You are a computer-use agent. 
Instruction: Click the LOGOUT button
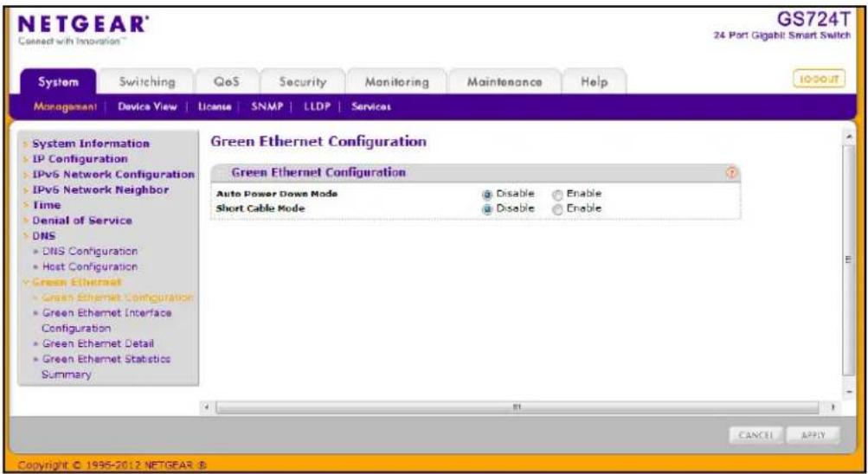[820, 79]
